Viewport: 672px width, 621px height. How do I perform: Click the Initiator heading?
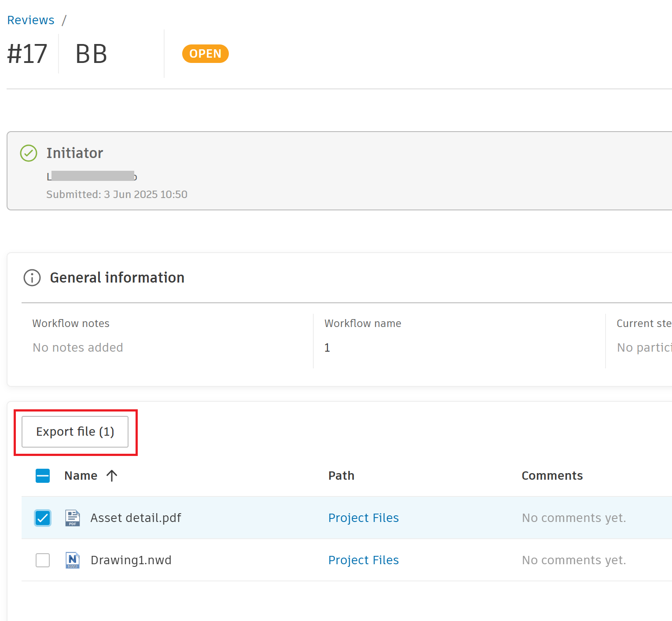[x=75, y=153]
